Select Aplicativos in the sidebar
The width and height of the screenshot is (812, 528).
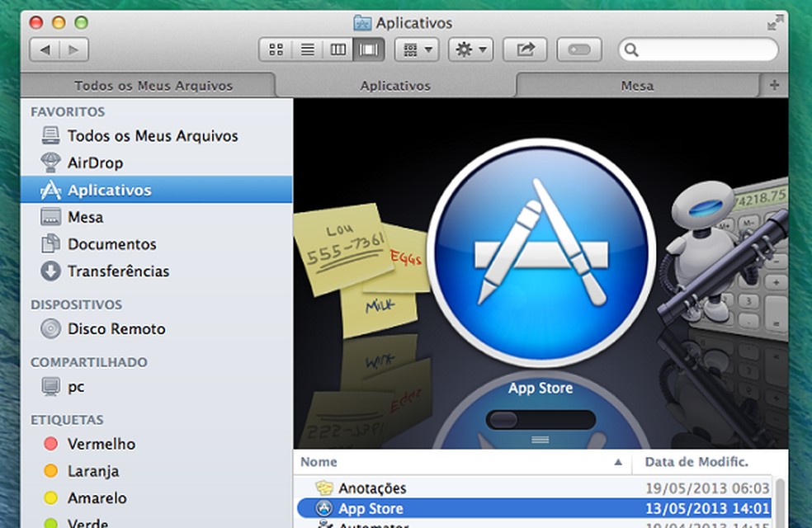(x=157, y=190)
